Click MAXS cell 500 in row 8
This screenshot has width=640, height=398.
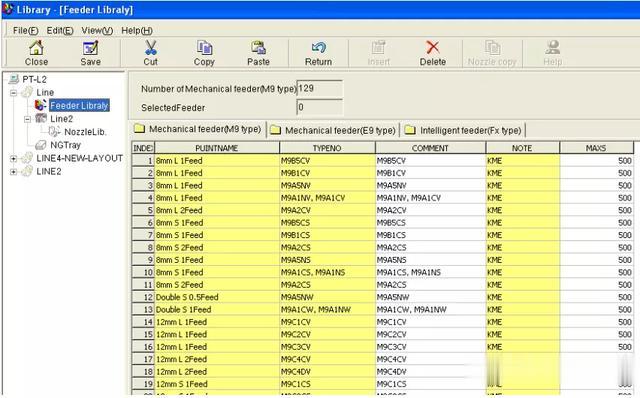pyautogui.click(x=596, y=247)
